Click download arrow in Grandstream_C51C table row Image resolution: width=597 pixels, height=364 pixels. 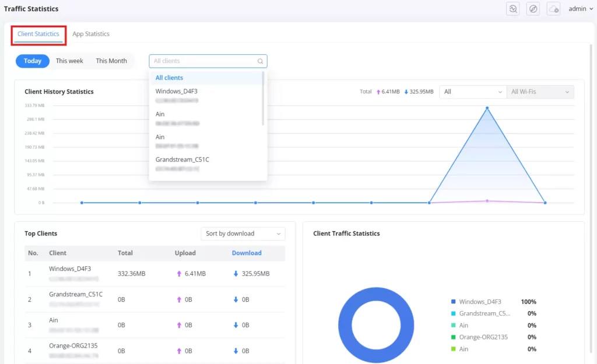pyautogui.click(x=236, y=300)
